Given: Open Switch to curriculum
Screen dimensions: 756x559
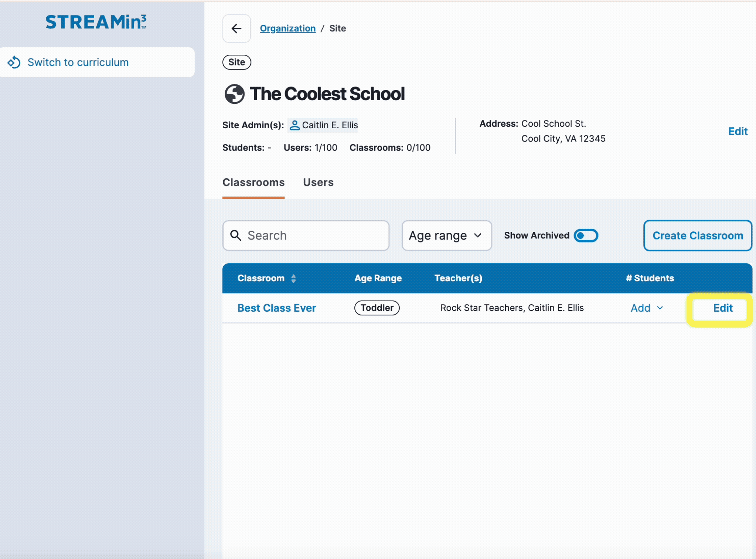Looking at the screenshot, I should tap(97, 62).
